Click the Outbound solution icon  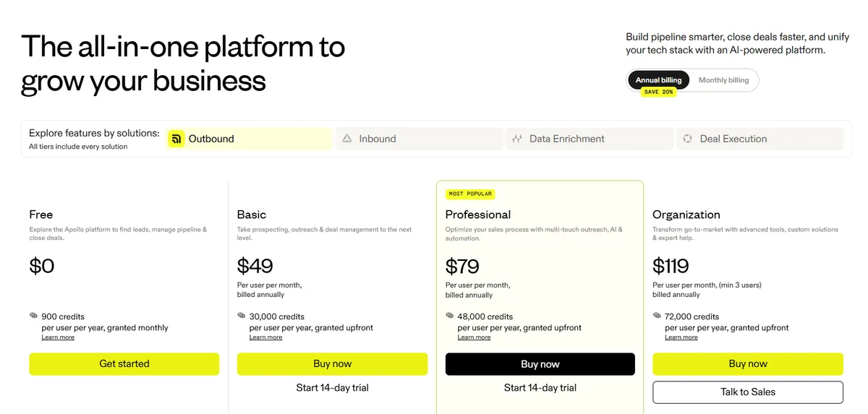coord(176,139)
